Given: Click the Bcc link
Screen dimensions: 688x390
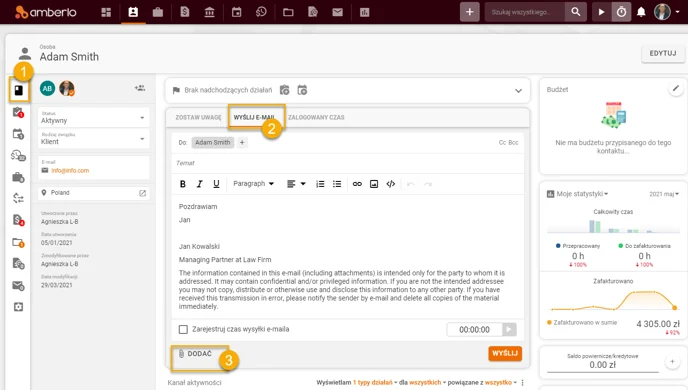Looking at the screenshot, I should click(x=513, y=143).
